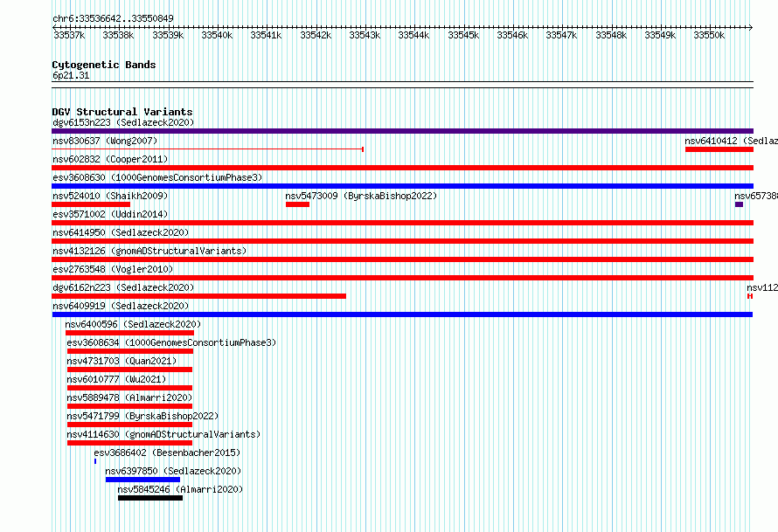Open the nsv6400596 (Sedlazeck2020) label
The height and width of the screenshot is (532, 778).
pos(133,324)
